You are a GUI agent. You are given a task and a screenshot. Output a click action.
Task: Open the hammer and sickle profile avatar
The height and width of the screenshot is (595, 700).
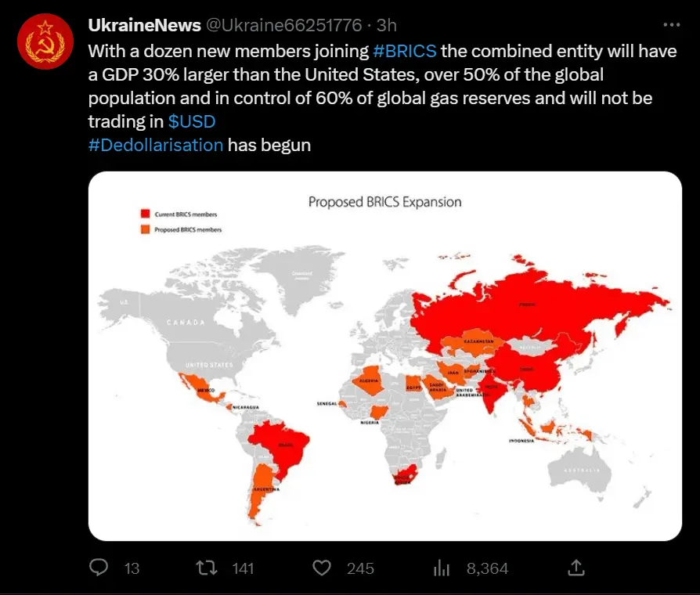pyautogui.click(x=45, y=42)
